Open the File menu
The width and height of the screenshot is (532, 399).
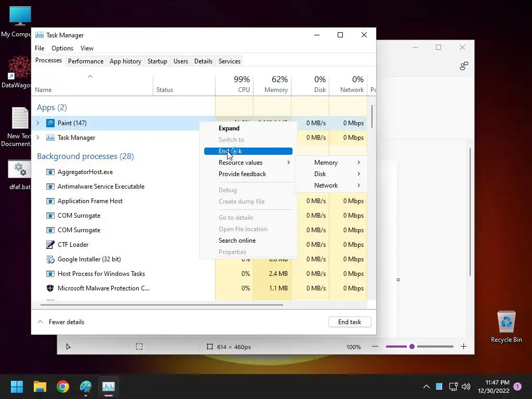(39, 48)
